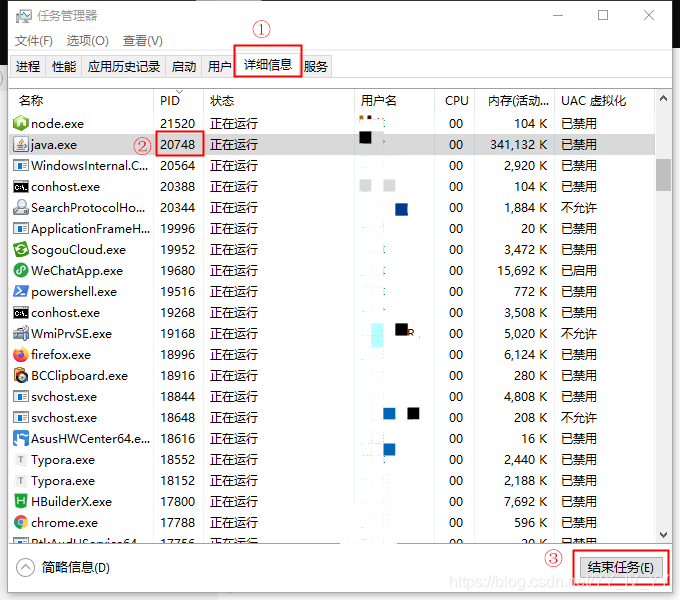
Task: Switch to the 用户 tab
Action: click(219, 66)
